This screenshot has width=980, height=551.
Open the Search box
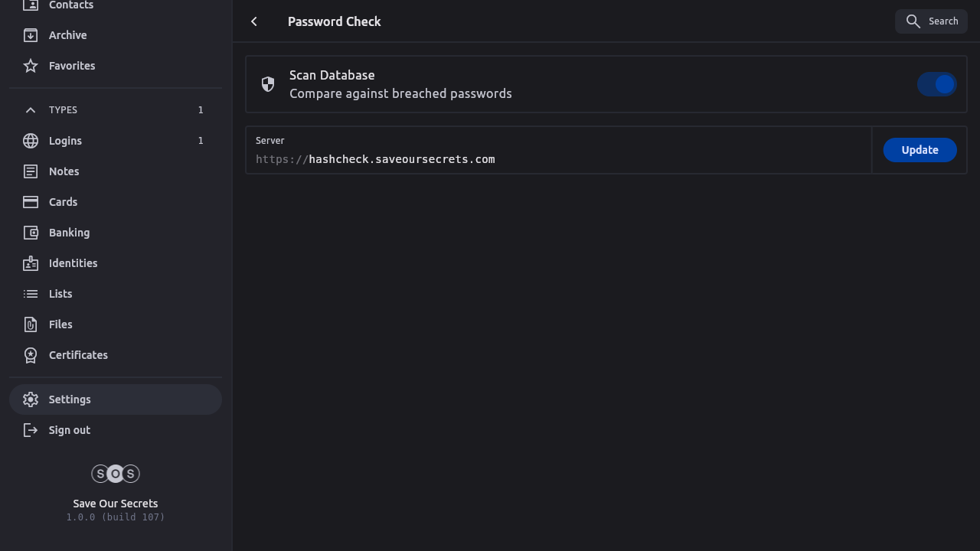(x=931, y=21)
